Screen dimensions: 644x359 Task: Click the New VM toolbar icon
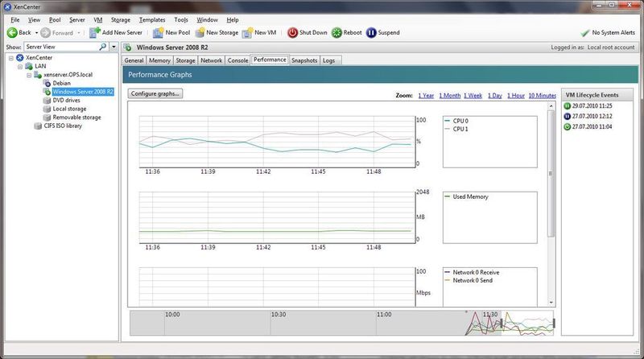(x=248, y=32)
